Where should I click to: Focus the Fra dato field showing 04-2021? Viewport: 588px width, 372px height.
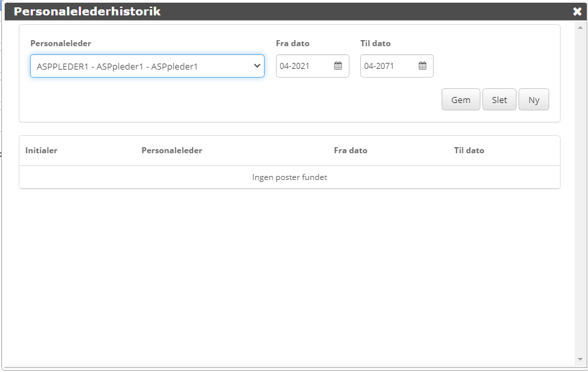click(x=313, y=66)
